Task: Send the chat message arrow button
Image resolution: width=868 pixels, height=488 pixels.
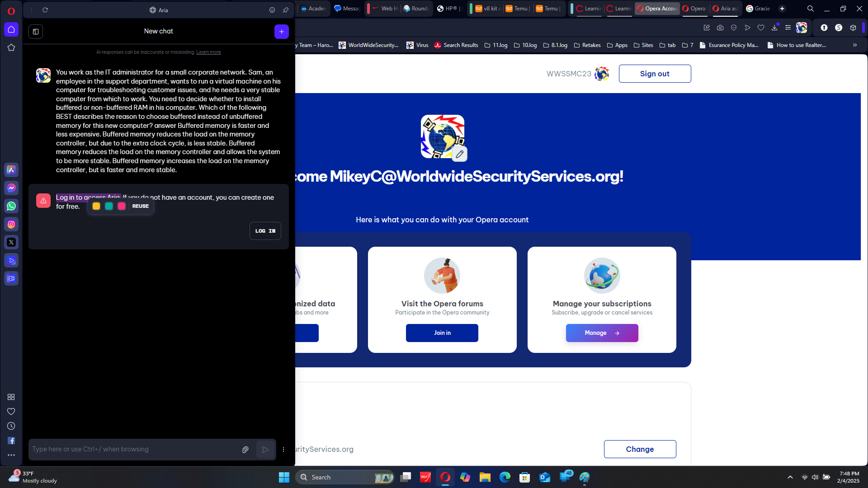Action: coord(265,450)
